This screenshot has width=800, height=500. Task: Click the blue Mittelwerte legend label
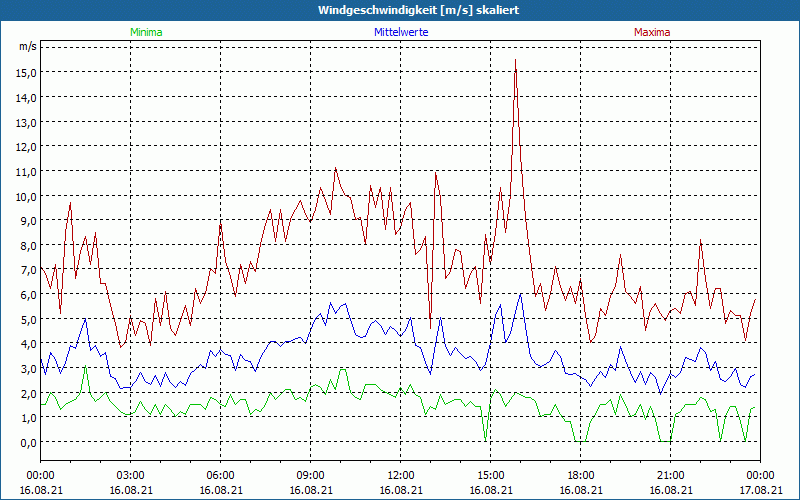coord(401,32)
